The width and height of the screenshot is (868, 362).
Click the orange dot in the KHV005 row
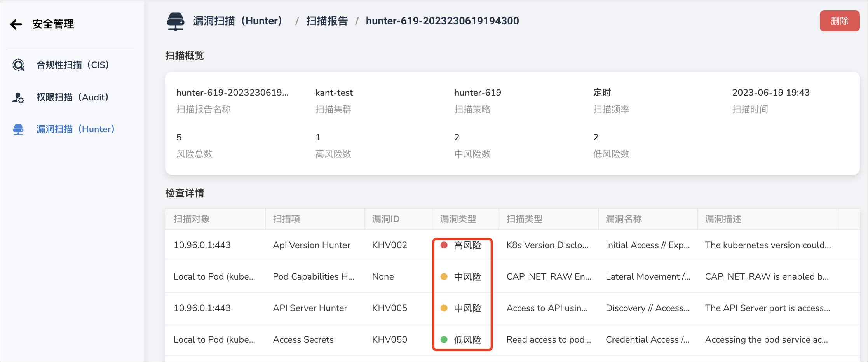click(444, 308)
